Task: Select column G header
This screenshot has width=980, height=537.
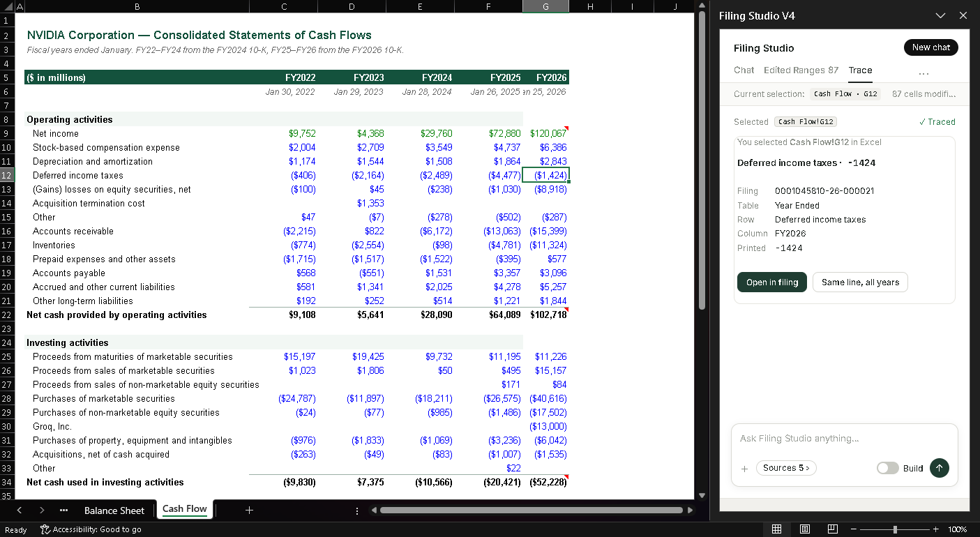Action: pos(545,6)
